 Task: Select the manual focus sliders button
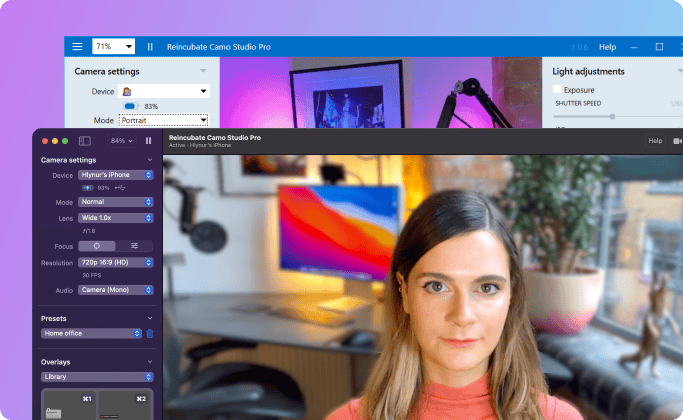134,246
